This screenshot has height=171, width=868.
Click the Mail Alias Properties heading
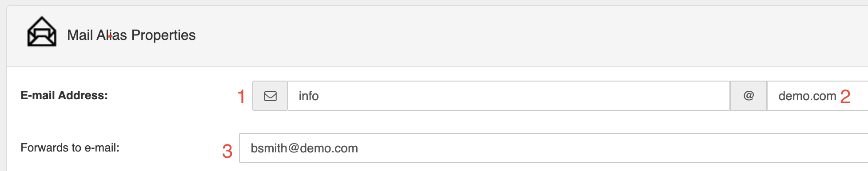pos(131,35)
